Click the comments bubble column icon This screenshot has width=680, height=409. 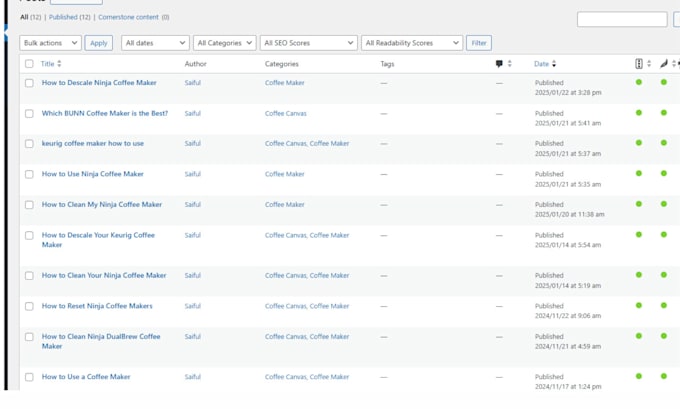click(x=499, y=64)
